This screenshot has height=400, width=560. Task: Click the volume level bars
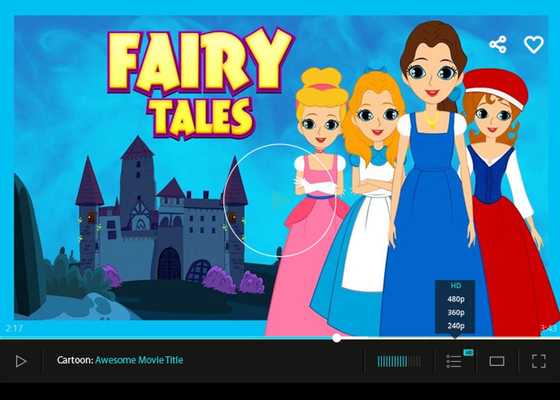(x=399, y=361)
